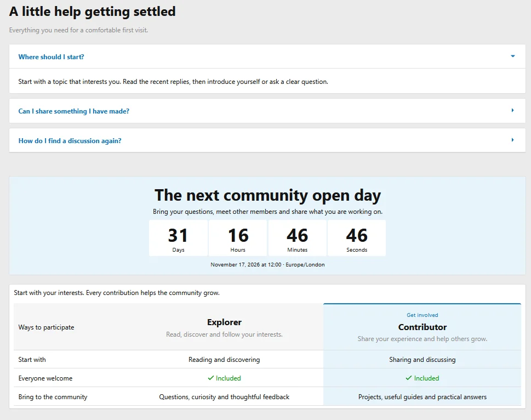Viewport: 531px width, 420px height.
Task: Click the 'Everyone welcome' row label
Action: [x=45, y=378]
